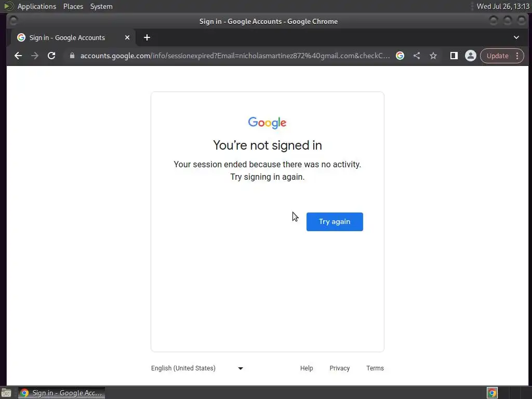This screenshot has height=399, width=532.
Task: Expand the tab search chevron
Action: 516,37
